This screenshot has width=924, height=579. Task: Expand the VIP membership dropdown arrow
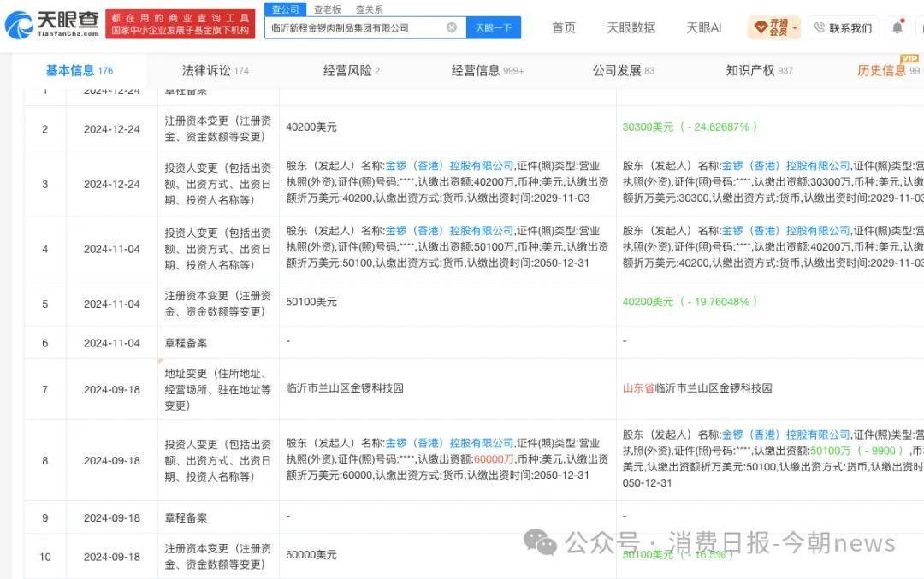(794, 27)
